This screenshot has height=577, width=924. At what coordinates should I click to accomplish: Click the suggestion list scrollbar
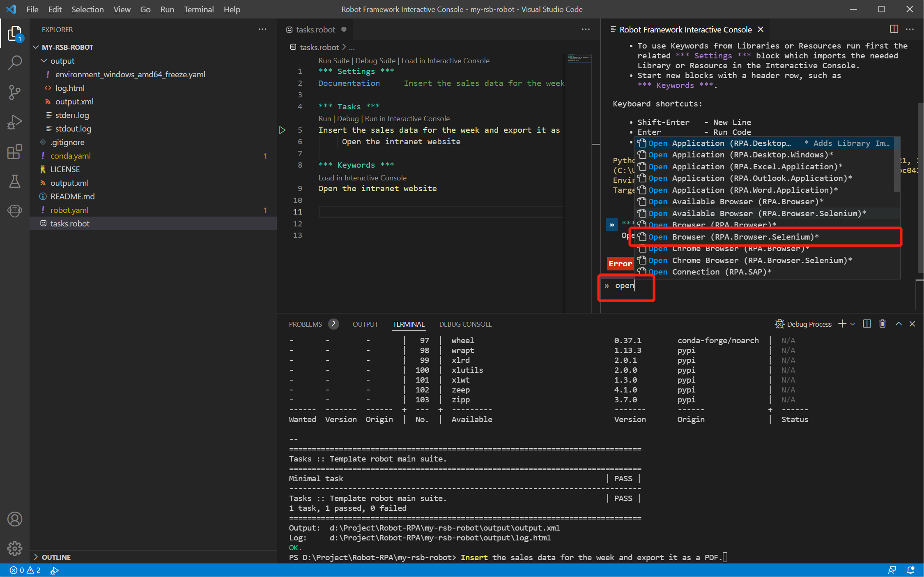[897, 164]
